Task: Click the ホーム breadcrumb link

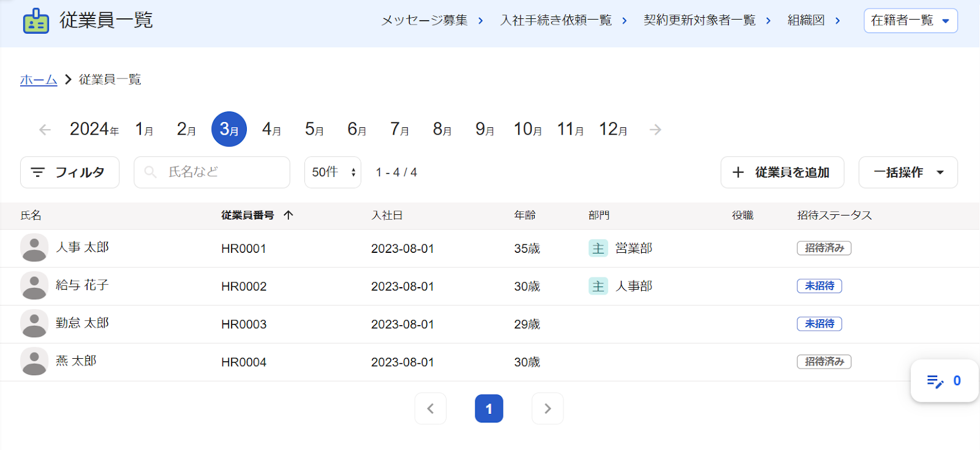Action: coord(39,80)
